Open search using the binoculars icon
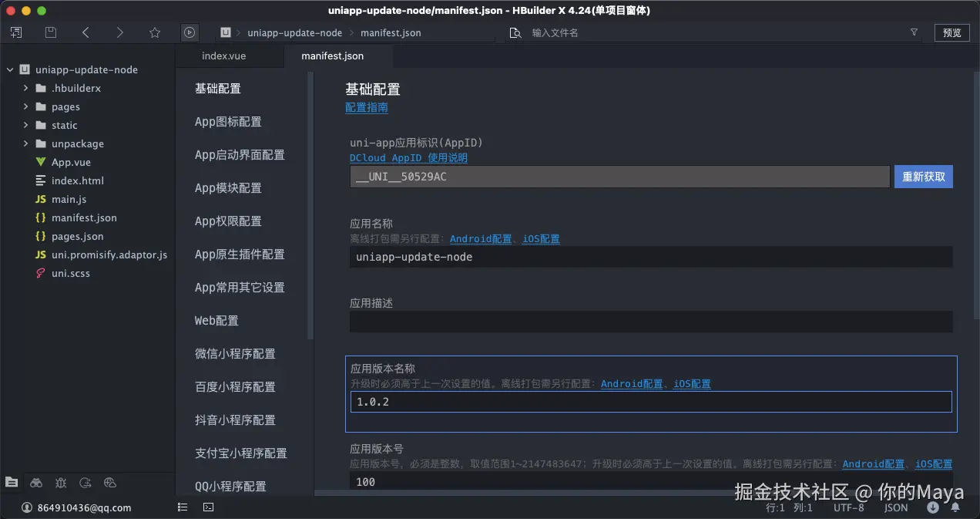 [x=36, y=483]
